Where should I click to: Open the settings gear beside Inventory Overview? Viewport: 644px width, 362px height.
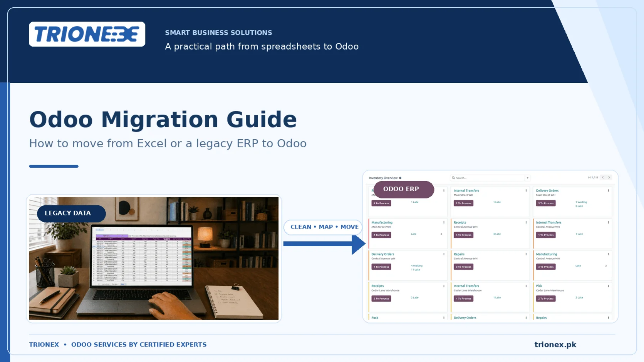[x=400, y=178]
